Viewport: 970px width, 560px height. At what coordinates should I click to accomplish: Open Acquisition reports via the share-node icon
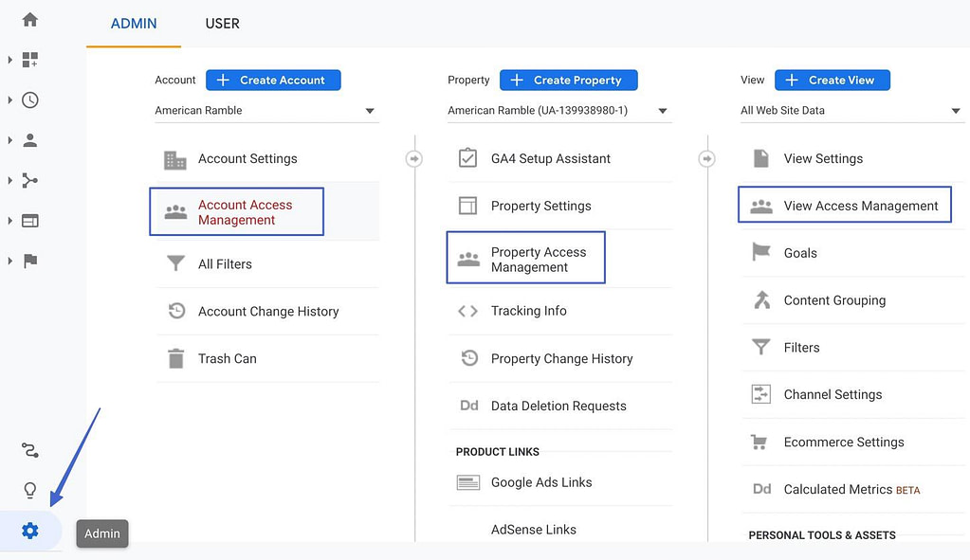[29, 180]
